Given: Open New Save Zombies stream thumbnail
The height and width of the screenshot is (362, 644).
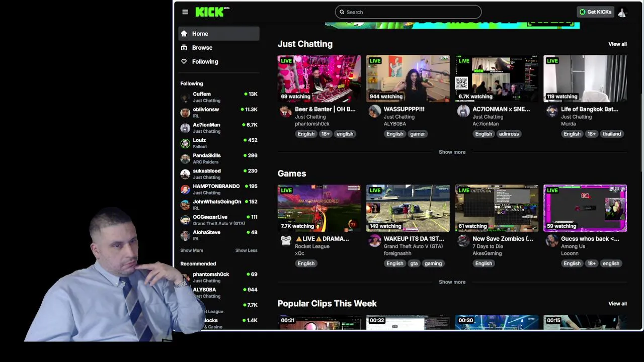Looking at the screenshot, I should (497, 208).
